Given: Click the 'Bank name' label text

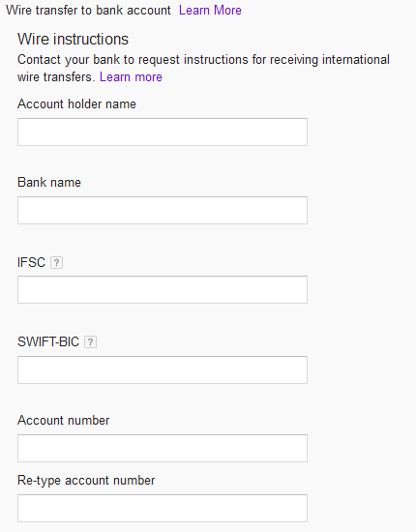Looking at the screenshot, I should click(x=49, y=183).
